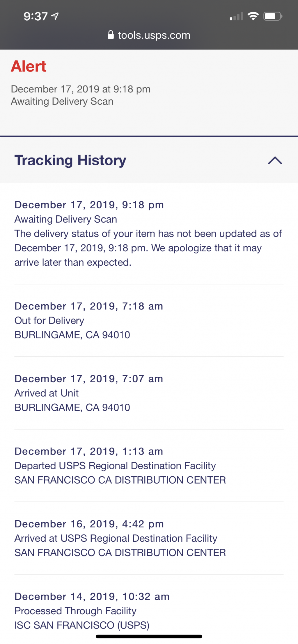Tap the delivery status apology message
This screenshot has height=644, width=298.
tap(148, 248)
